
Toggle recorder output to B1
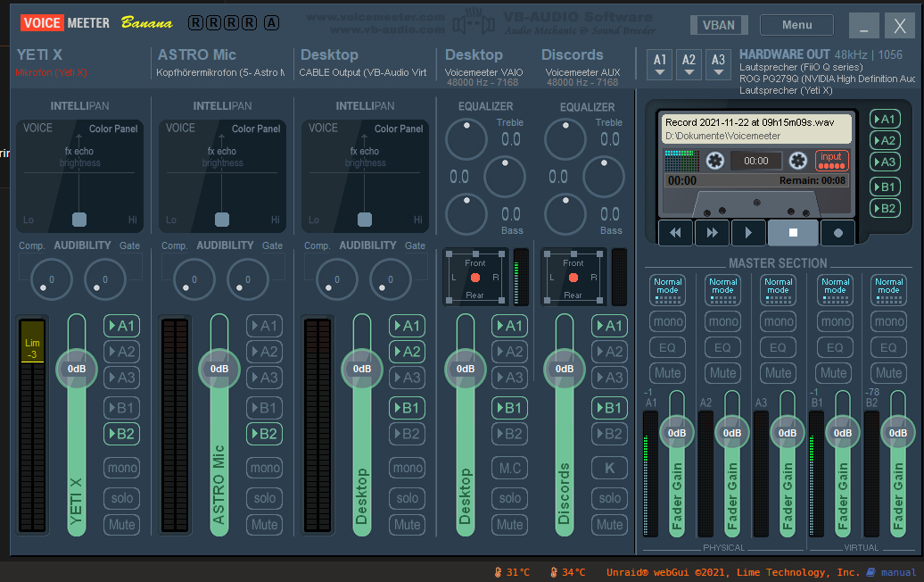tap(885, 187)
